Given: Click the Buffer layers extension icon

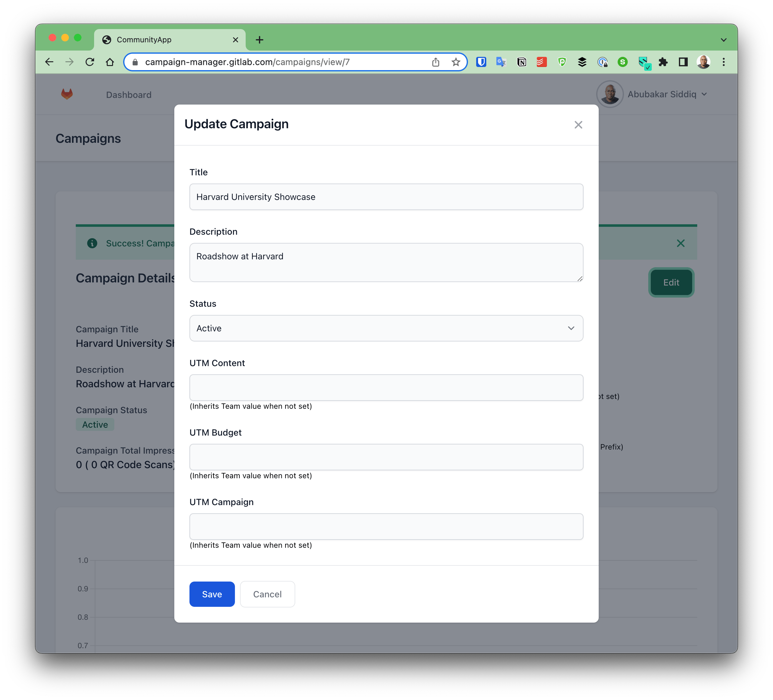Looking at the screenshot, I should (x=582, y=62).
